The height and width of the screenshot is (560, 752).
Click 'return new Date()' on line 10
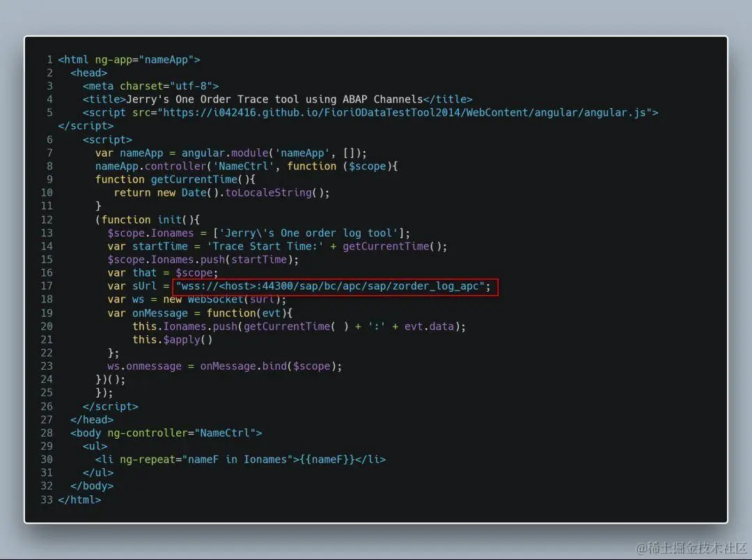166,193
